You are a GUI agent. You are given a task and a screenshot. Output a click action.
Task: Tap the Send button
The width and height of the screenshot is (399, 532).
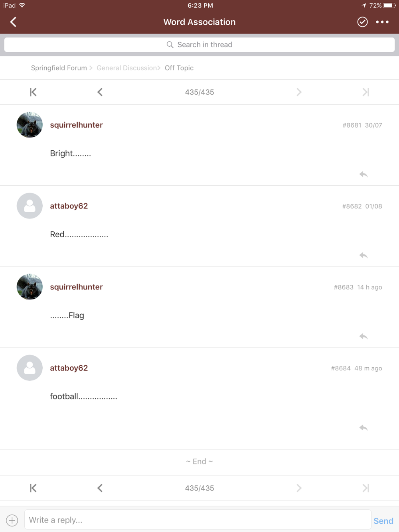pyautogui.click(x=383, y=521)
